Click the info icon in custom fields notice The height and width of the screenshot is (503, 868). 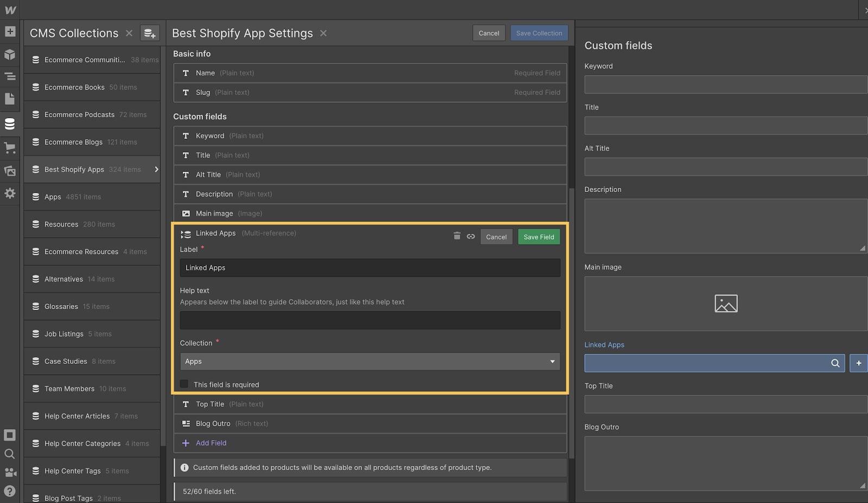pyautogui.click(x=184, y=467)
